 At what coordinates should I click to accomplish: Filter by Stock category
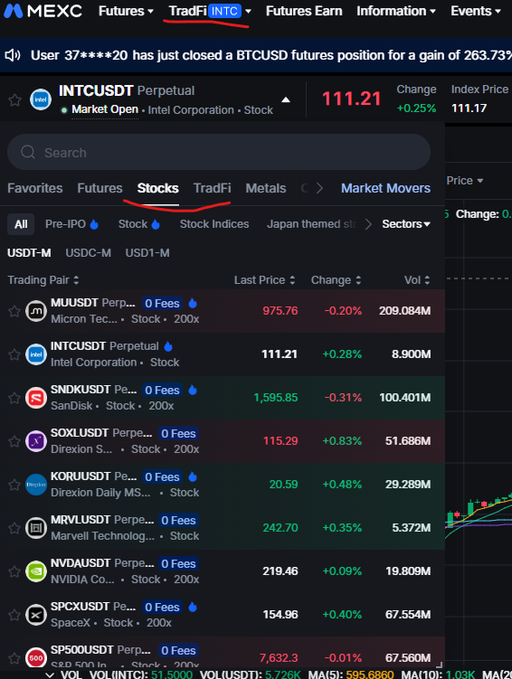pos(139,224)
